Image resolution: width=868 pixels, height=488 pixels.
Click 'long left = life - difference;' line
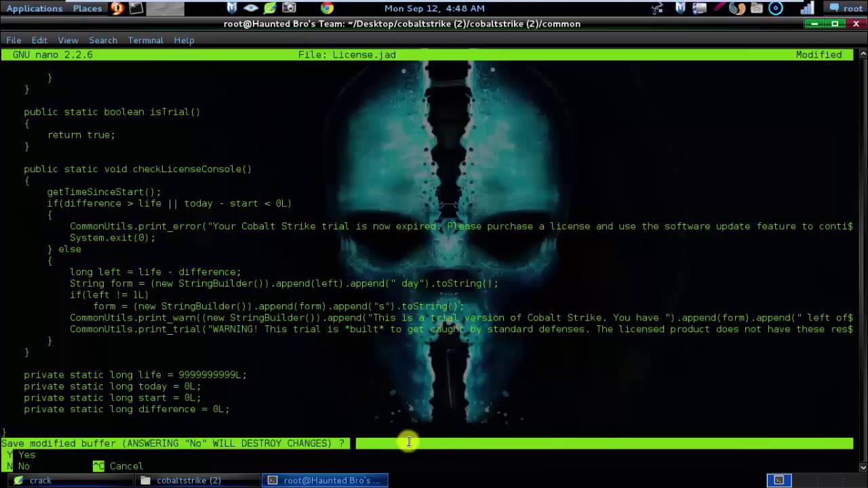tap(155, 272)
